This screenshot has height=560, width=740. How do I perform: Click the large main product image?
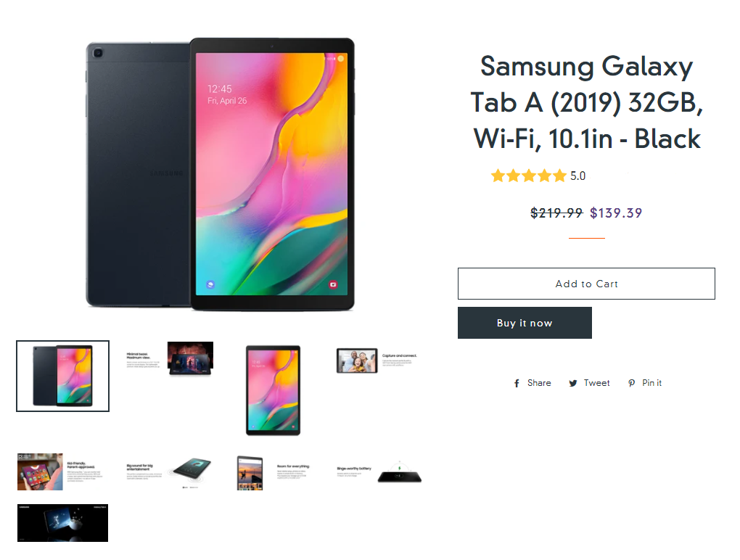(220, 174)
